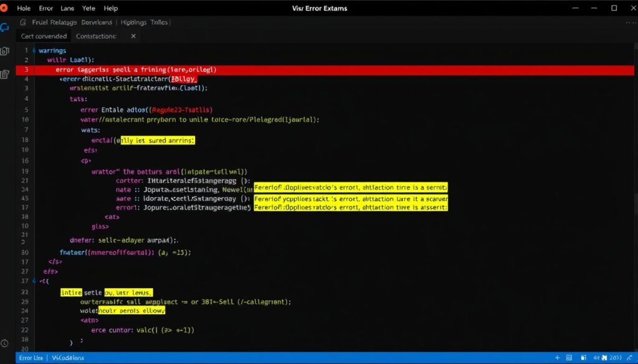Click 'Error Lte' in status bar
Image resolution: width=638 pixels, height=364 pixels.
click(31, 358)
